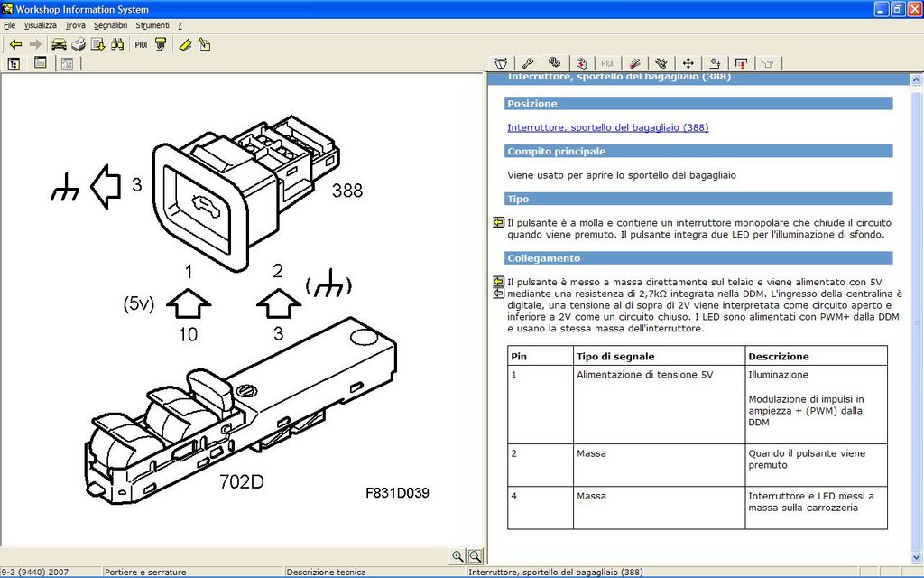Click the text pane vertical scrollbar thumb
This screenshot has height=578, width=924.
coord(916,322)
